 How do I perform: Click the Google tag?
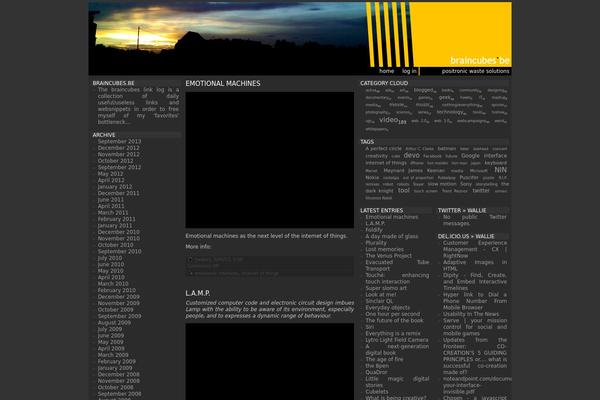[x=470, y=156]
